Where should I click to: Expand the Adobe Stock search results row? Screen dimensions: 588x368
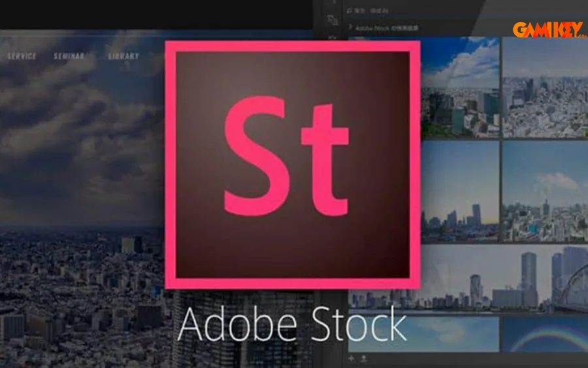(352, 27)
